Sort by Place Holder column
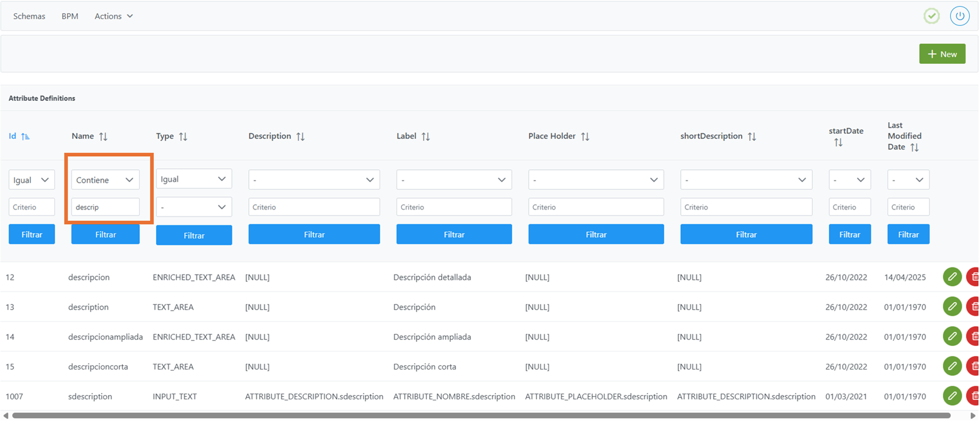 pos(585,136)
